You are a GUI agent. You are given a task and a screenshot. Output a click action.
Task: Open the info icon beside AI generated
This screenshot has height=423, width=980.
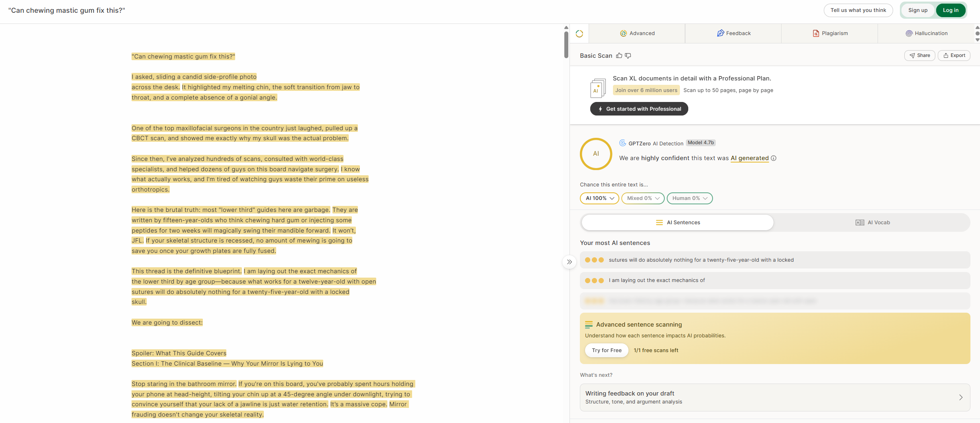tap(774, 158)
